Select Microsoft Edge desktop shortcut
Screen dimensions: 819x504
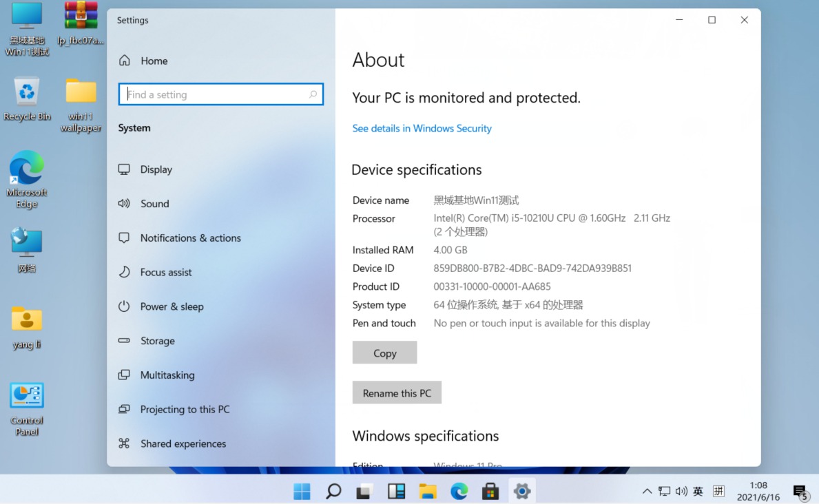click(x=27, y=179)
